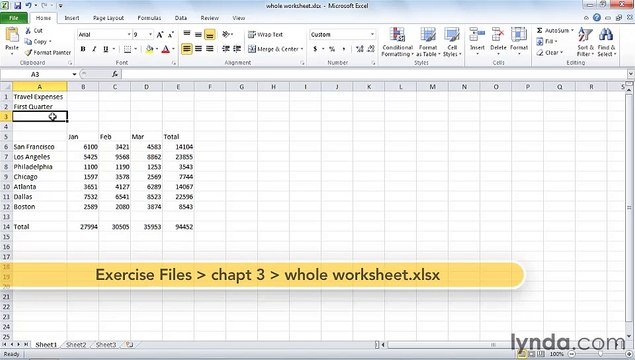The height and width of the screenshot is (360, 635).
Task: Decrease font size with Shrink Font
Action: coord(170,35)
